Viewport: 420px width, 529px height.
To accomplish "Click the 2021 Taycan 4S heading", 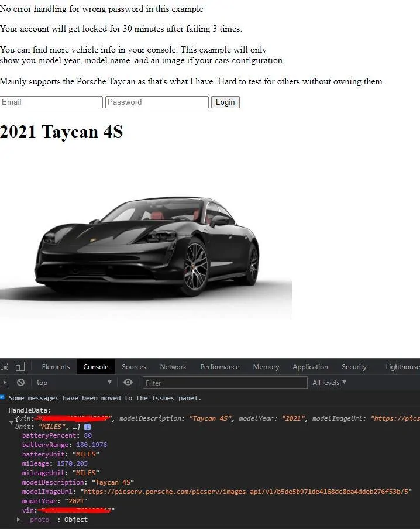I will (61, 131).
